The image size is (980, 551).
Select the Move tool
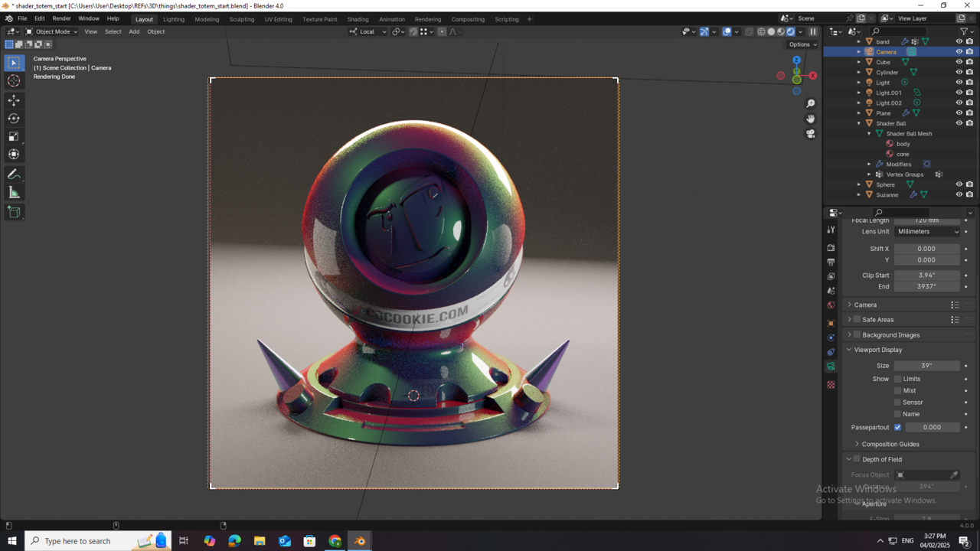coord(14,100)
